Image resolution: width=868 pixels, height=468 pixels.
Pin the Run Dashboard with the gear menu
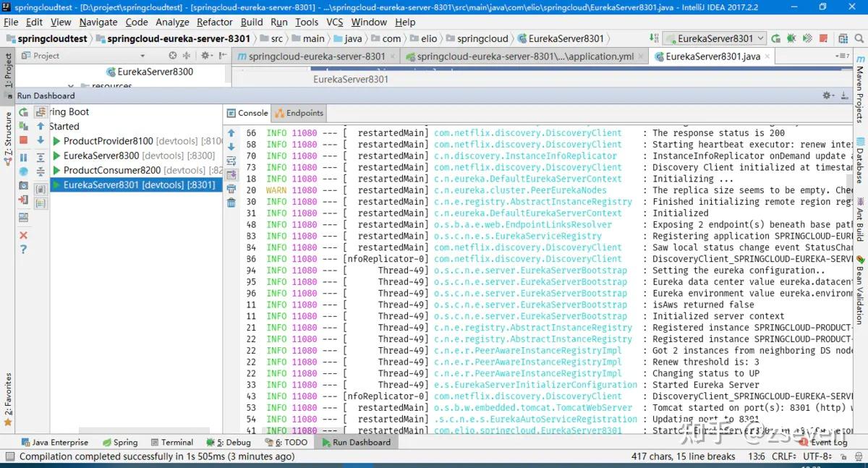[826, 95]
